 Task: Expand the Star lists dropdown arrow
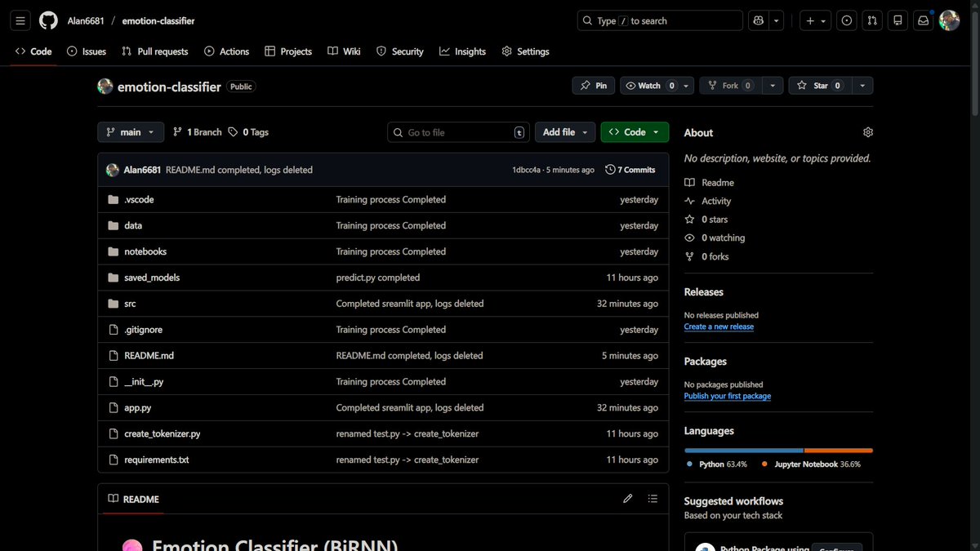(x=862, y=86)
